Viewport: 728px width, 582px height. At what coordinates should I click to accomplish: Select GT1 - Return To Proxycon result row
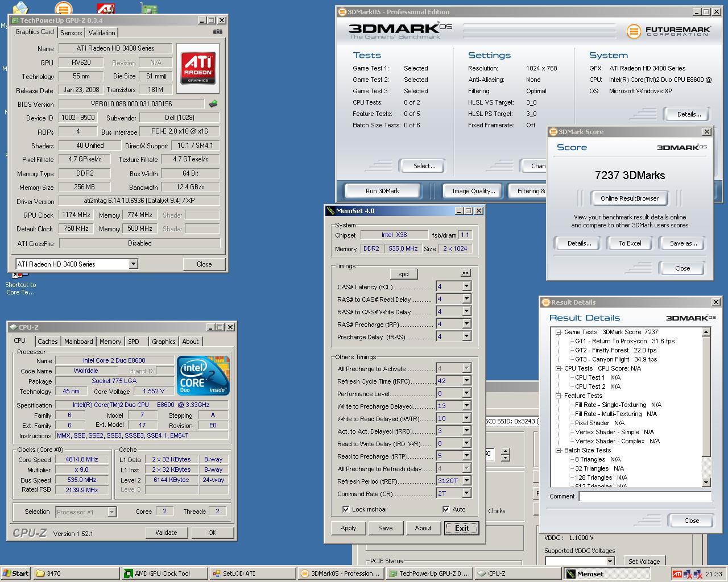pos(624,341)
